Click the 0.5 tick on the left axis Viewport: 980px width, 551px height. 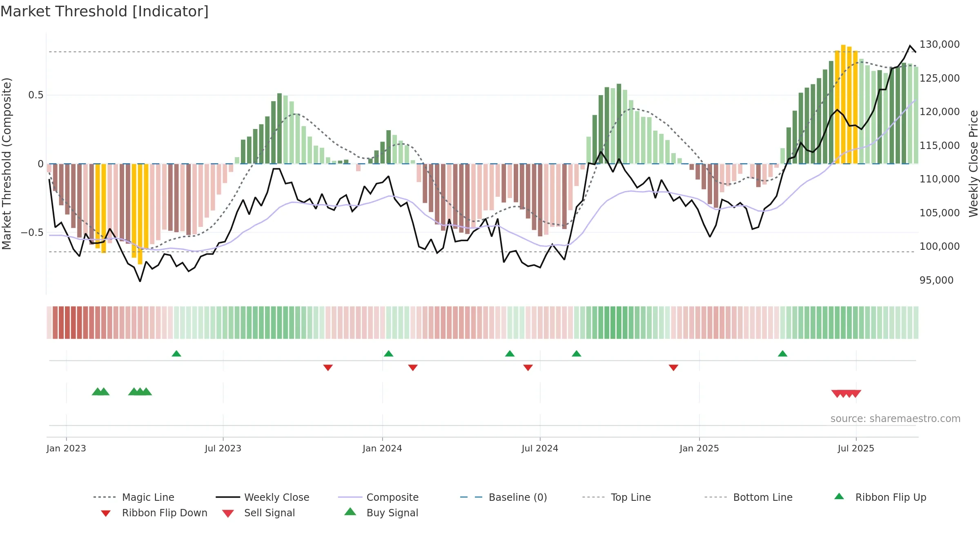click(36, 95)
